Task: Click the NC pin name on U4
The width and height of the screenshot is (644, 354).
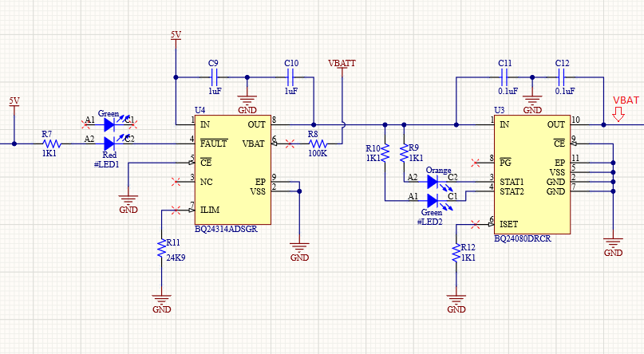Action: (x=206, y=182)
